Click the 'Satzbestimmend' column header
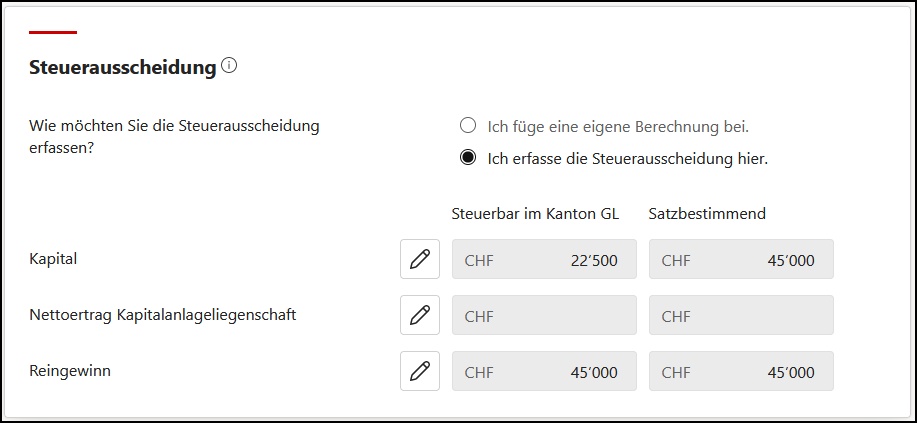Viewport: 917px width, 423px height. [x=707, y=214]
